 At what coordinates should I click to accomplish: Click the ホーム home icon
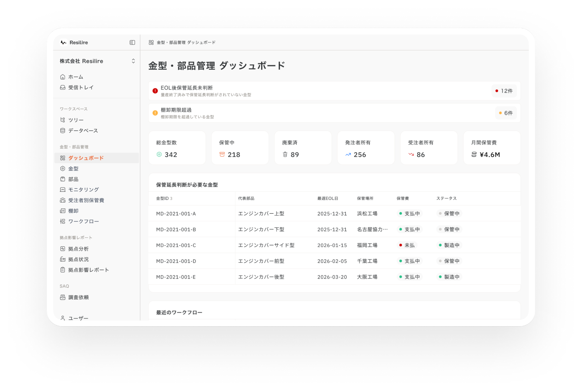coord(63,77)
